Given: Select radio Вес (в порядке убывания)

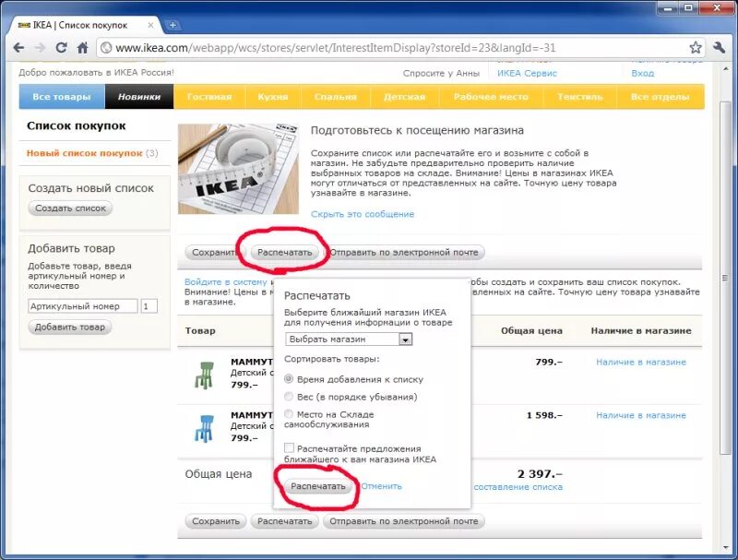Looking at the screenshot, I should pyautogui.click(x=289, y=397).
